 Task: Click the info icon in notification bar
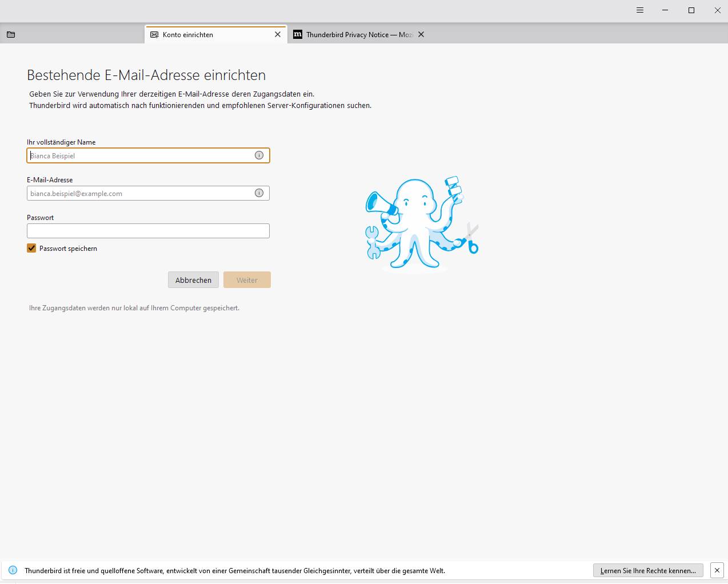(x=13, y=570)
